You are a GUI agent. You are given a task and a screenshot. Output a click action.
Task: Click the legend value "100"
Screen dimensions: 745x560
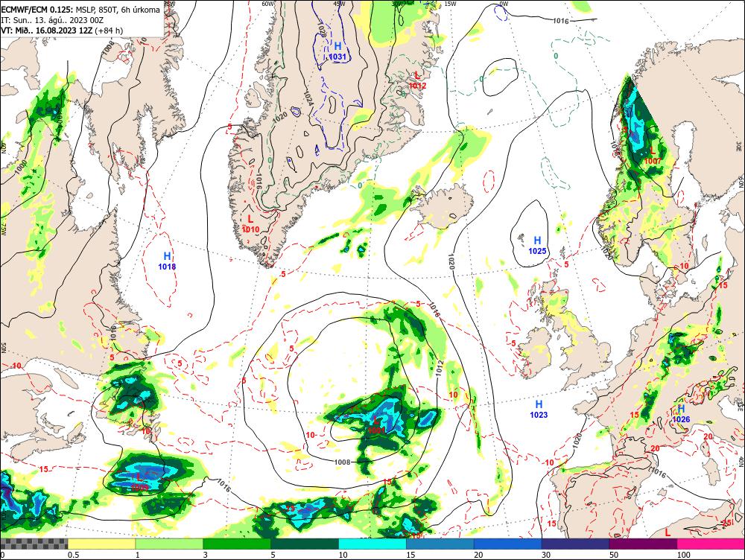pos(684,555)
